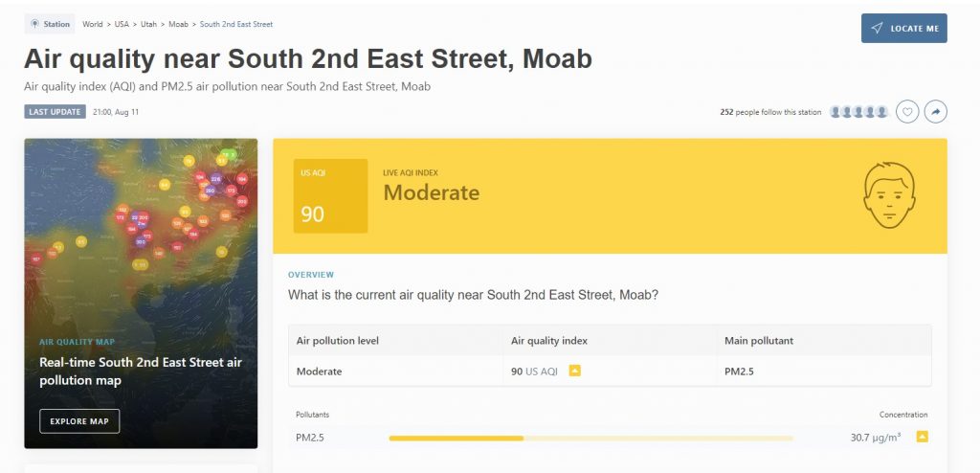This screenshot has height=473, width=980.
Task: Click the PM2.5 main pollutant cell
Action: coord(738,371)
